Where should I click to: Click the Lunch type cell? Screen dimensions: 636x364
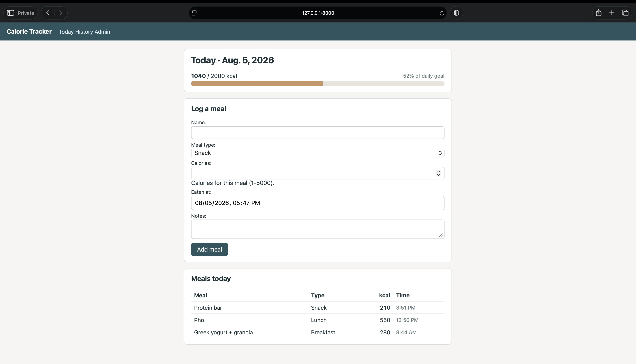point(319,320)
